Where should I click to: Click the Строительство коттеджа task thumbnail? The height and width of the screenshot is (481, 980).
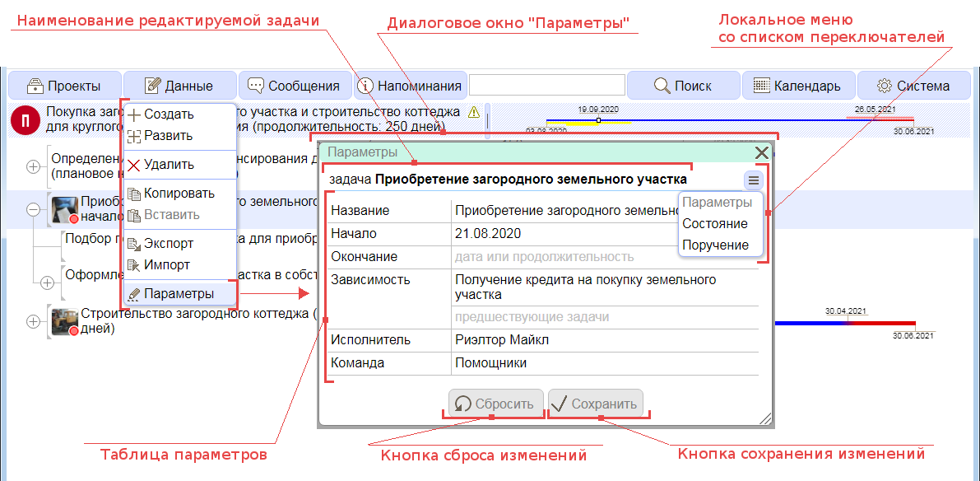(64, 321)
